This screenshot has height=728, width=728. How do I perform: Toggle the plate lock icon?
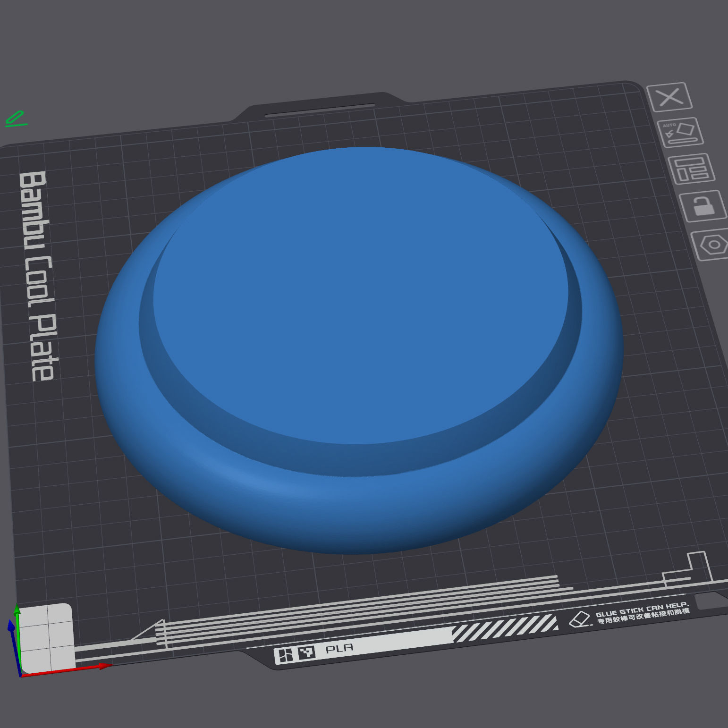point(703,206)
